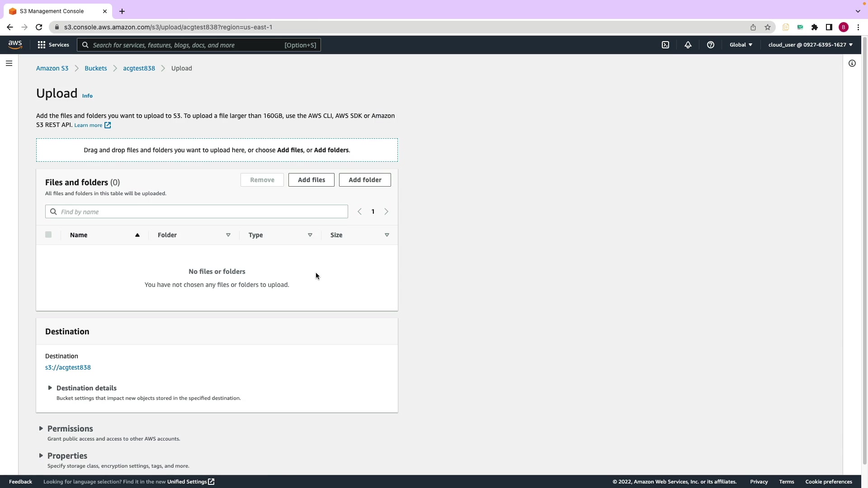Open the notifications bell icon
Image resolution: width=868 pixels, height=488 pixels.
pos(688,45)
